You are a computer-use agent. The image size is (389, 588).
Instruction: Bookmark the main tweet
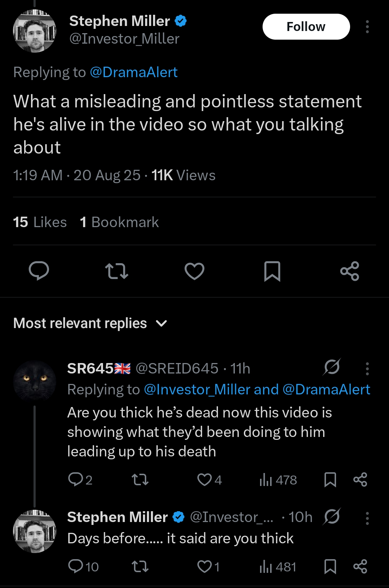[272, 271]
